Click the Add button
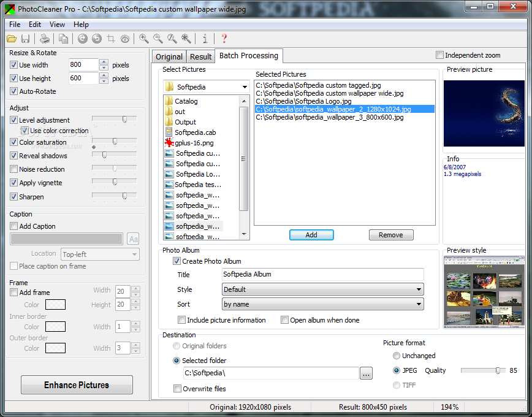532x417 pixels. point(311,235)
